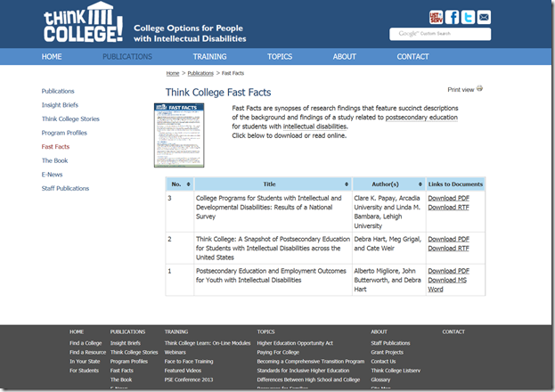Open CONTACT in the blue navigation bar
Screen dimensions: 555x392
412,57
